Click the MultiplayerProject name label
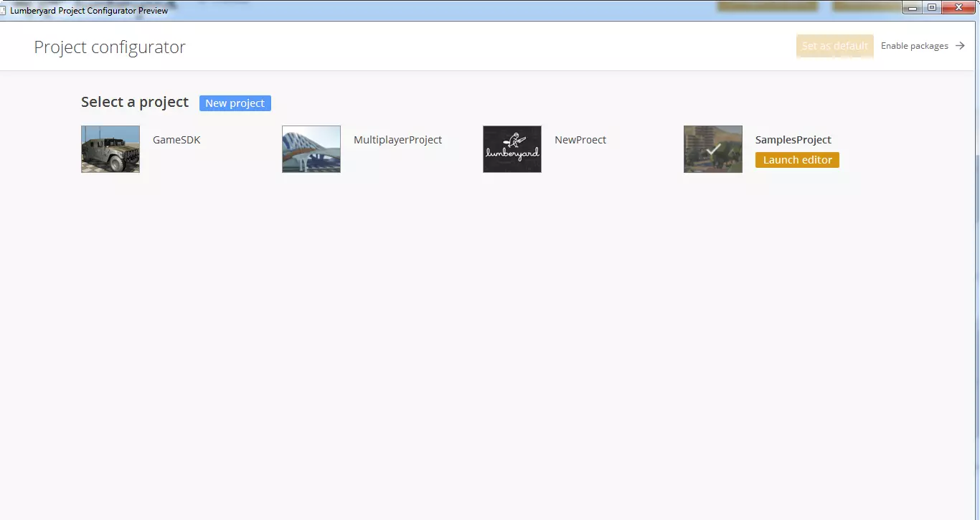The height and width of the screenshot is (520, 980). pos(397,140)
